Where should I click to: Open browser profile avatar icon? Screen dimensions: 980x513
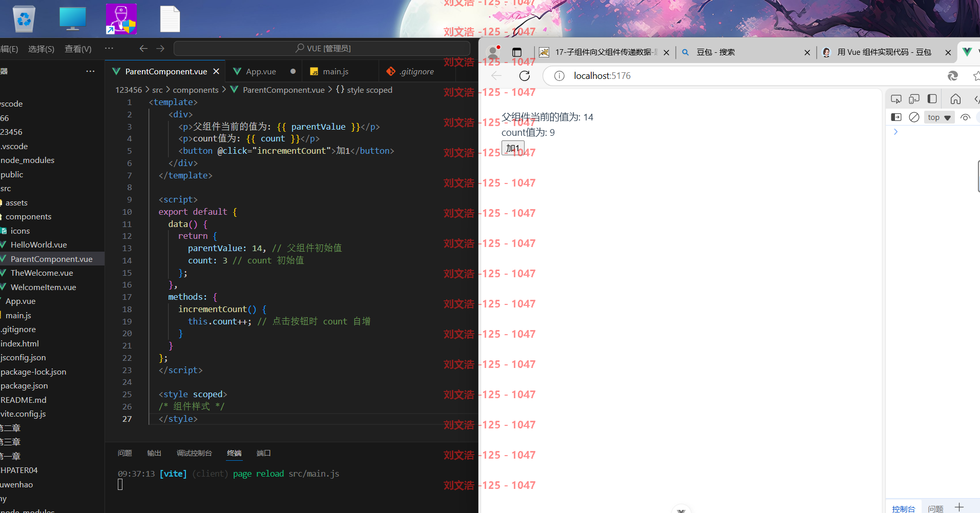pyautogui.click(x=493, y=52)
